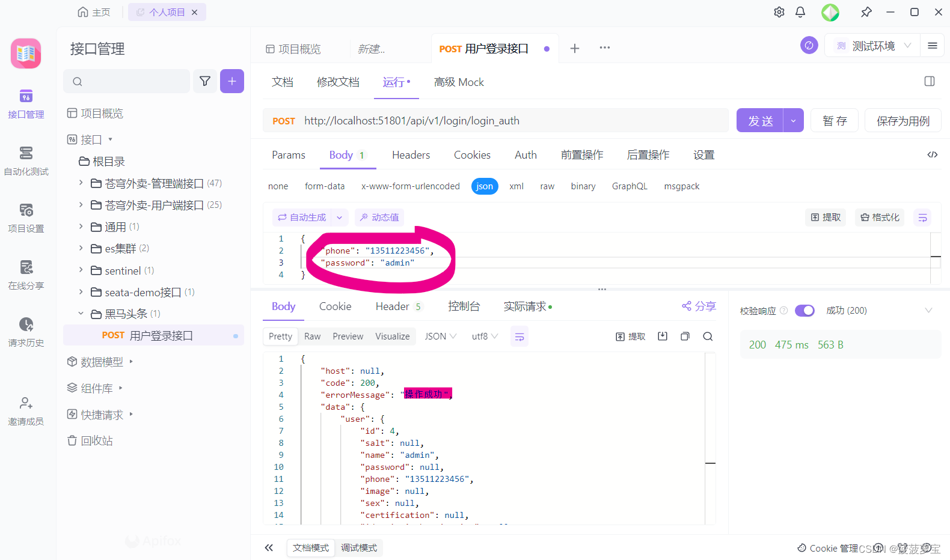Open the 测试环境 environment dropdown
950x560 pixels.
(872, 46)
